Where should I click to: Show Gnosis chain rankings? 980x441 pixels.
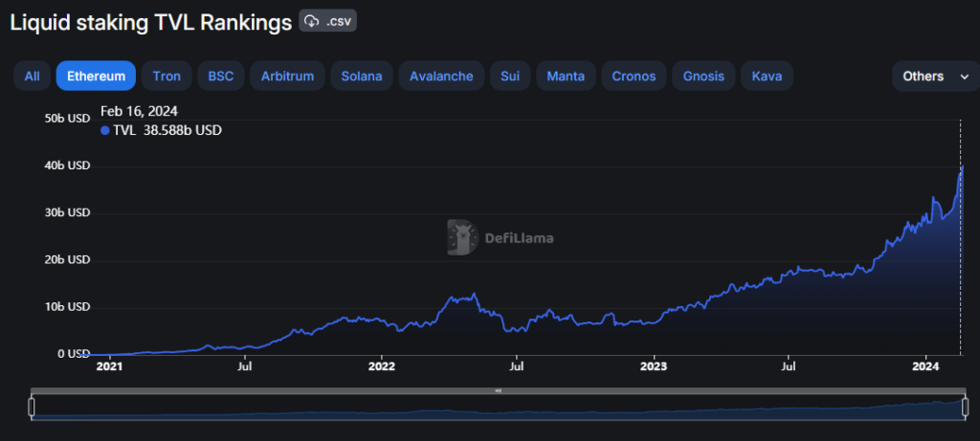click(x=703, y=76)
